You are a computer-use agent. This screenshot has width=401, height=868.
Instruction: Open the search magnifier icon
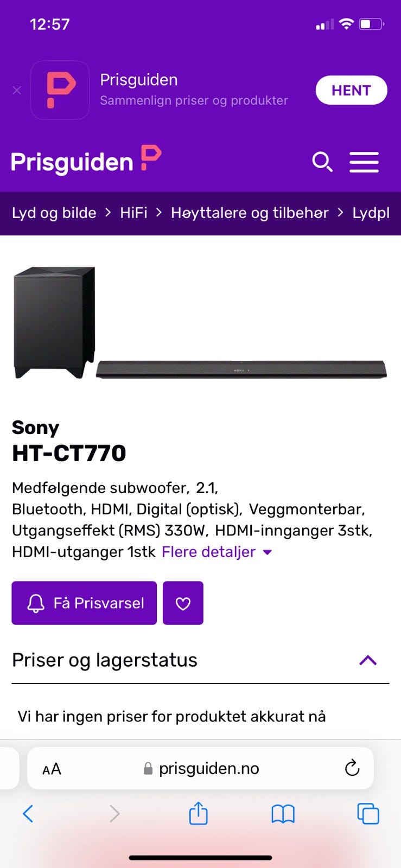[322, 162]
